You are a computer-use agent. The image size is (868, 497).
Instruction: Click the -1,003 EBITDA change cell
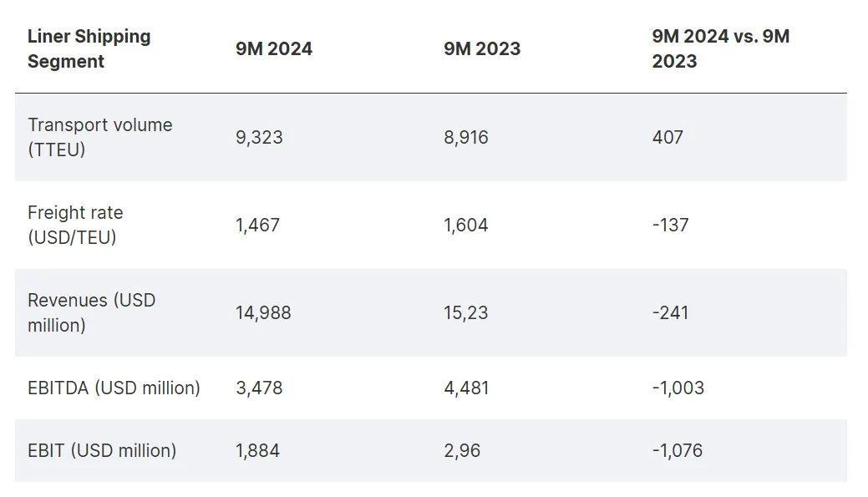click(678, 388)
